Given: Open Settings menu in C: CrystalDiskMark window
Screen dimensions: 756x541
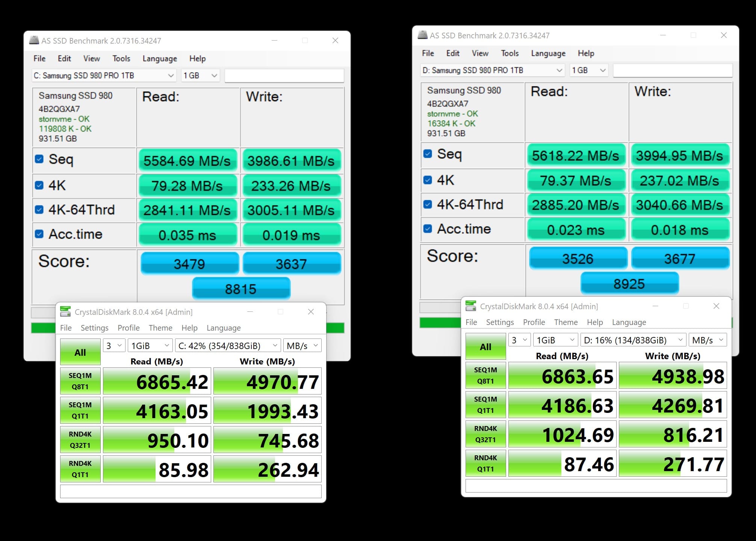Looking at the screenshot, I should (x=94, y=328).
